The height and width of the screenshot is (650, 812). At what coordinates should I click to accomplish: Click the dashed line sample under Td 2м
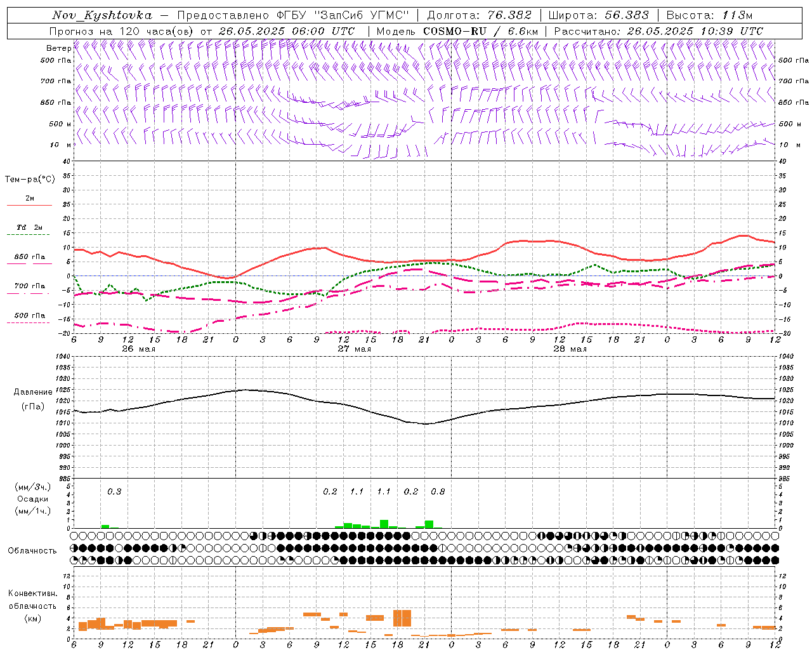tap(29, 235)
